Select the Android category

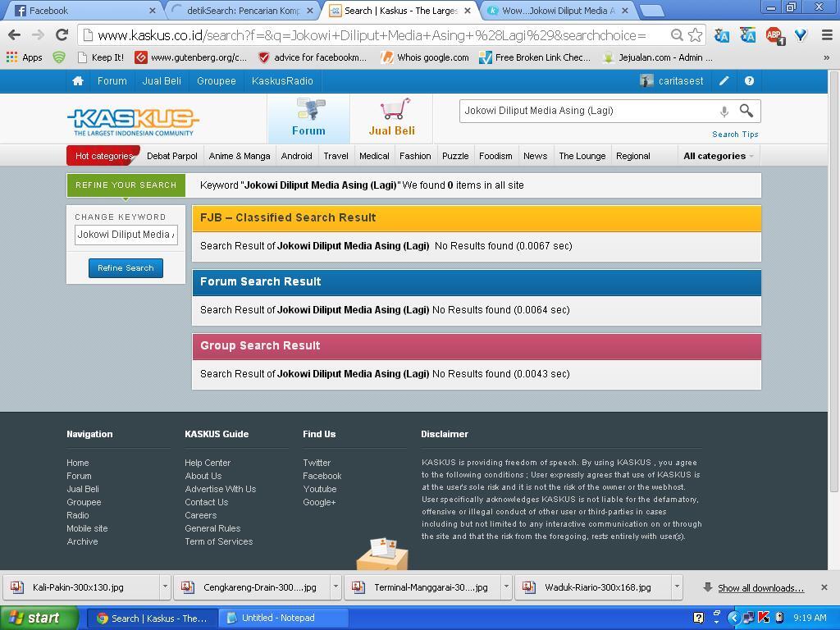coord(296,156)
